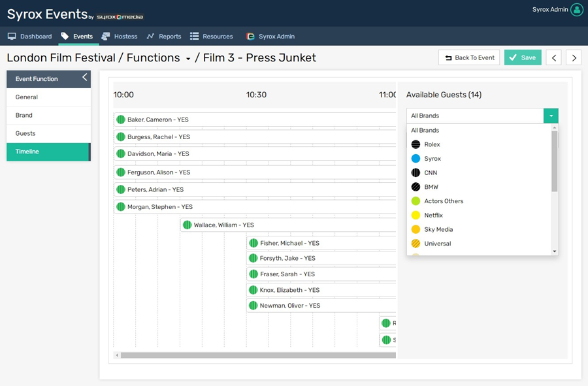Screen dimensions: 588x386
Task: Open the Resources menu item
Action: coord(212,37)
